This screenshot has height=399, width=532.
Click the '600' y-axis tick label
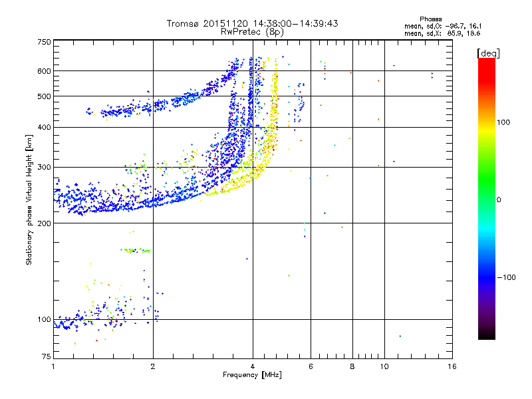pos(44,71)
